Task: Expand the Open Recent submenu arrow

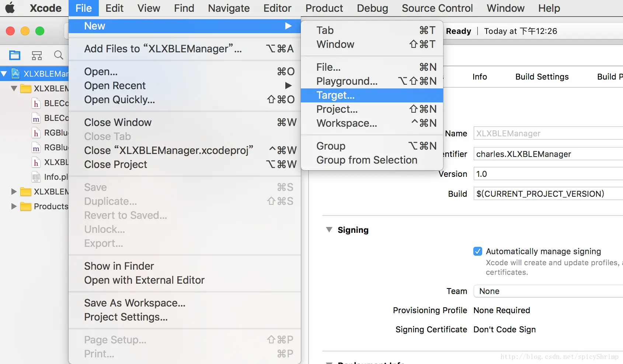Action: point(288,85)
